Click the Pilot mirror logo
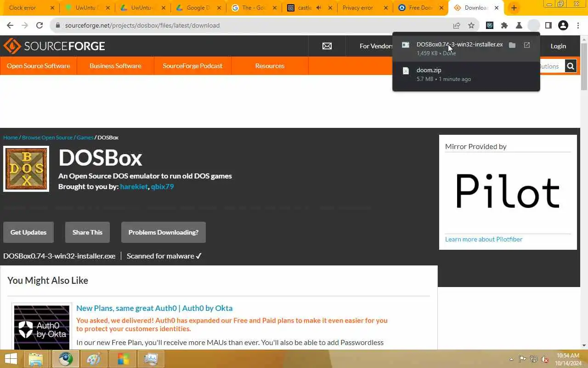Viewport: 588px width, 368px height. point(508,191)
